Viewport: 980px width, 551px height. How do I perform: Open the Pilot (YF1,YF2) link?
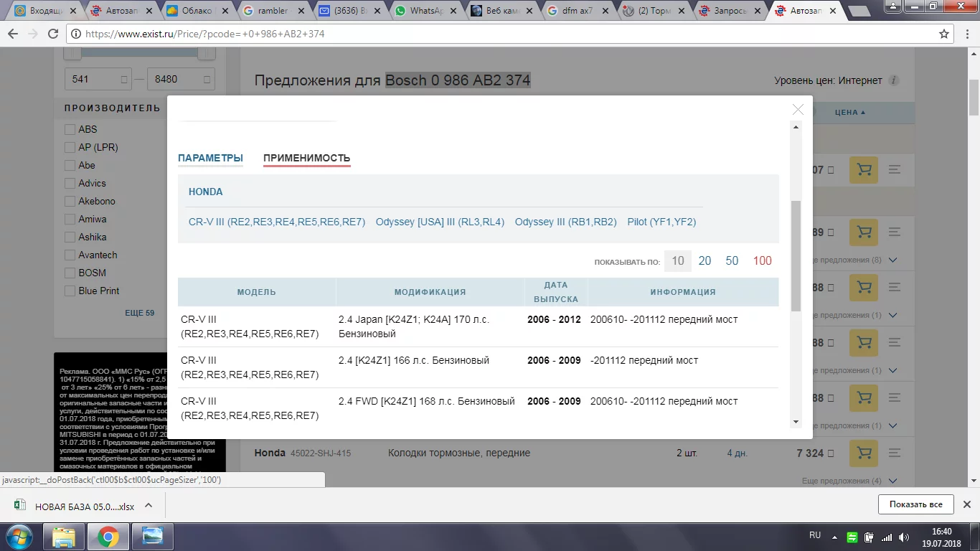(x=661, y=222)
